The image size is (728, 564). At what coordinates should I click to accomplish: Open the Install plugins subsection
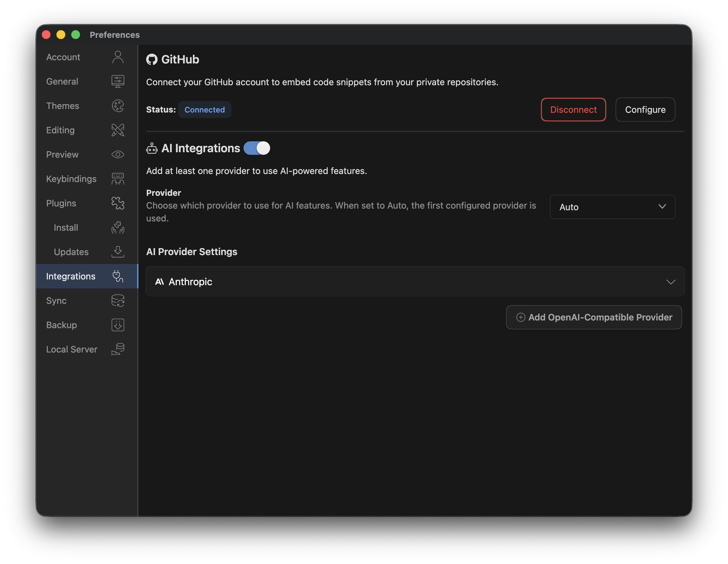tap(87, 227)
